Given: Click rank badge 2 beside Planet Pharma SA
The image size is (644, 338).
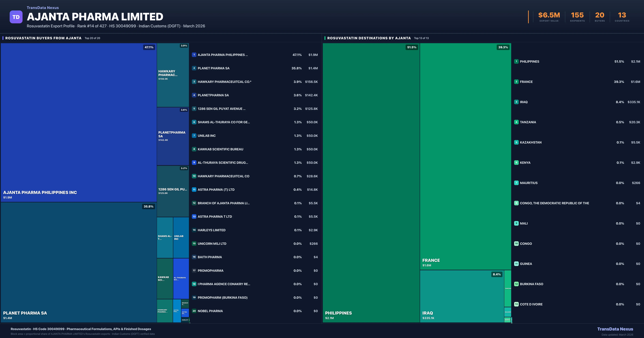Looking at the screenshot, I should [194, 68].
